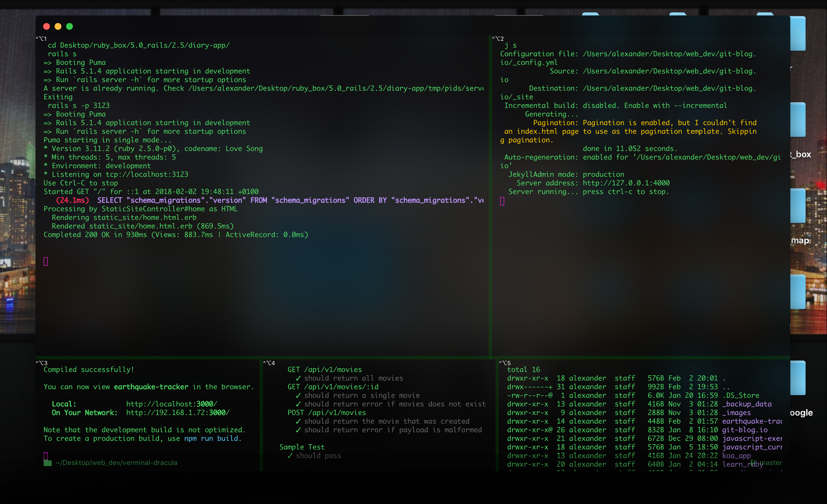Click the green folder icon in status bar
The width and height of the screenshot is (827, 504).
48,463
